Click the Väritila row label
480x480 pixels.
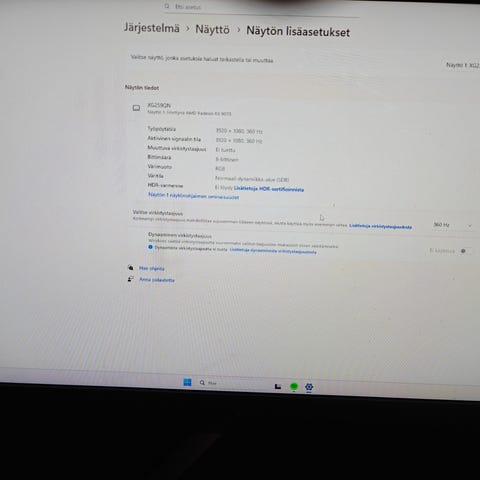point(155,176)
